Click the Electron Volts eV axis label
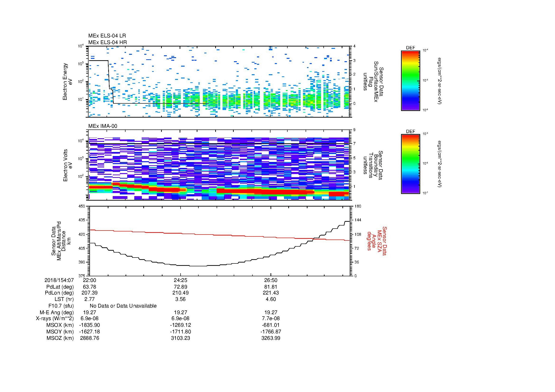The image size is (555, 392). (x=67, y=165)
